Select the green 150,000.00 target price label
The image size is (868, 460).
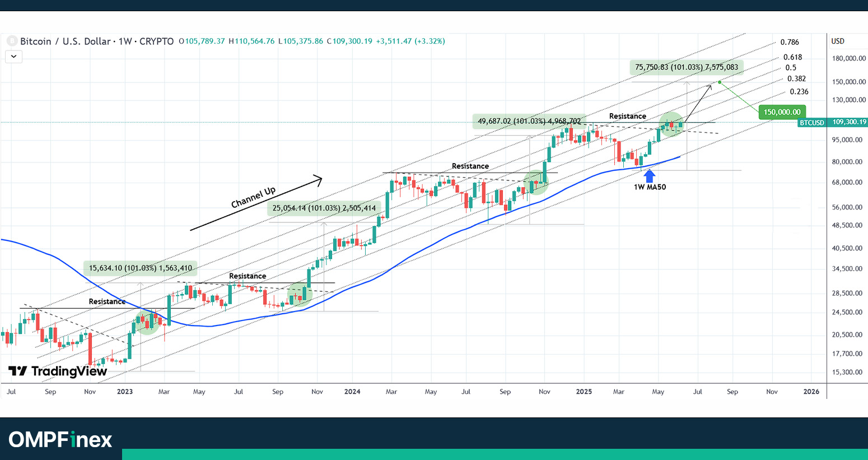click(782, 112)
